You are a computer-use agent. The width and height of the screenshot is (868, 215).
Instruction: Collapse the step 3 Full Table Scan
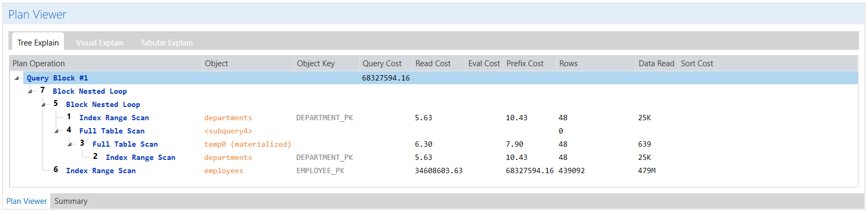(x=70, y=145)
